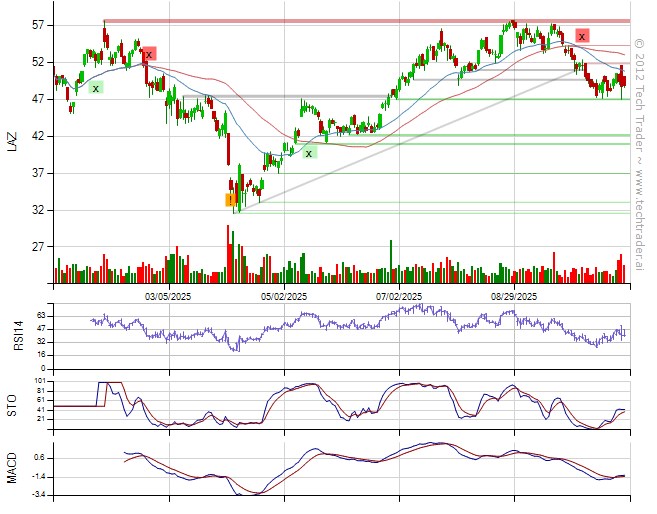The image size is (657, 514).
Task: Click the 0.6 value on MACD axis
Action: [x=37, y=458]
